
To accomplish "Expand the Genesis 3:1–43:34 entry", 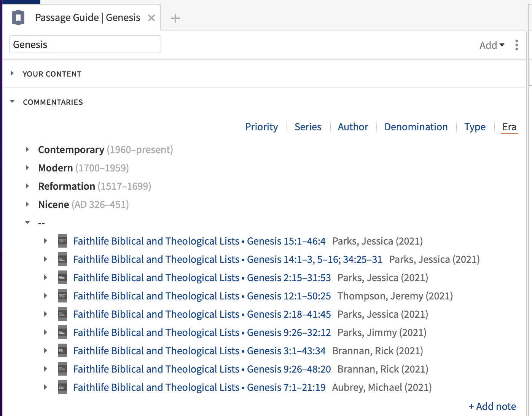I will [x=45, y=350].
